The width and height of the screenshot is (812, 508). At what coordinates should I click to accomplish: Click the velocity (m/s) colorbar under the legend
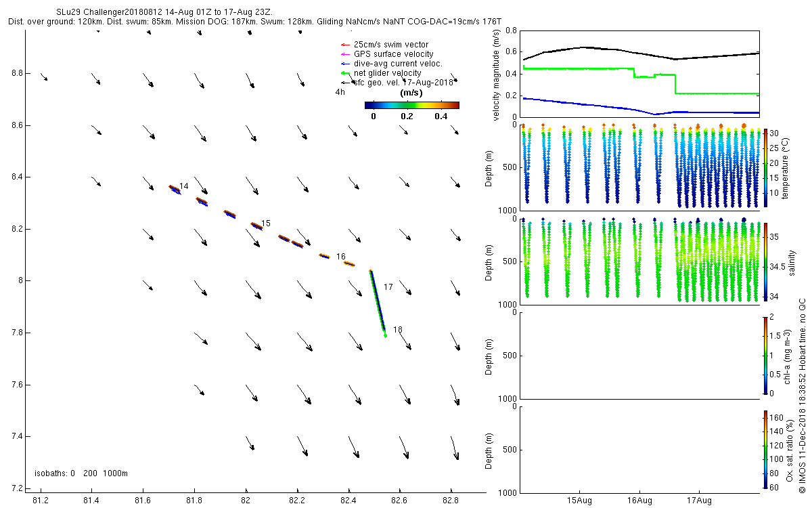point(411,105)
